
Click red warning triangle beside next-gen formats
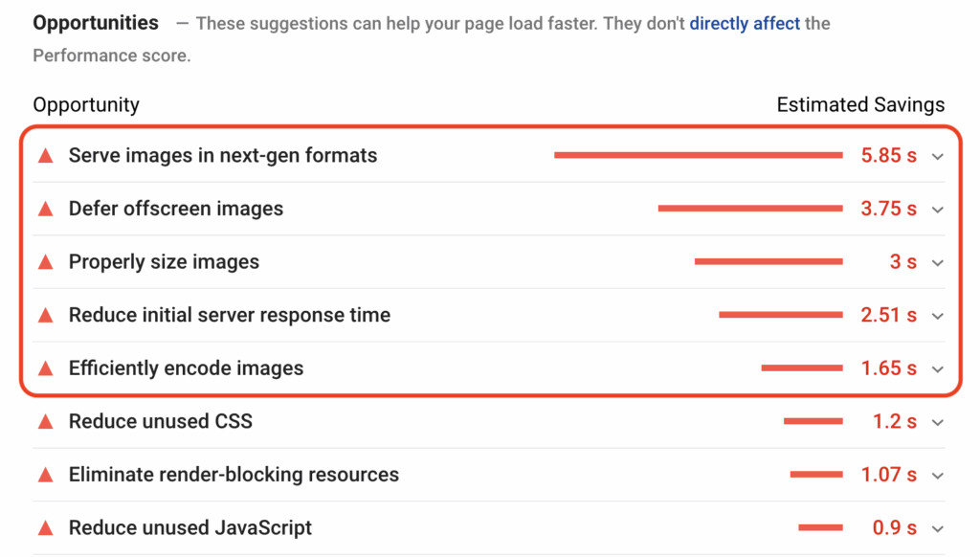point(45,156)
